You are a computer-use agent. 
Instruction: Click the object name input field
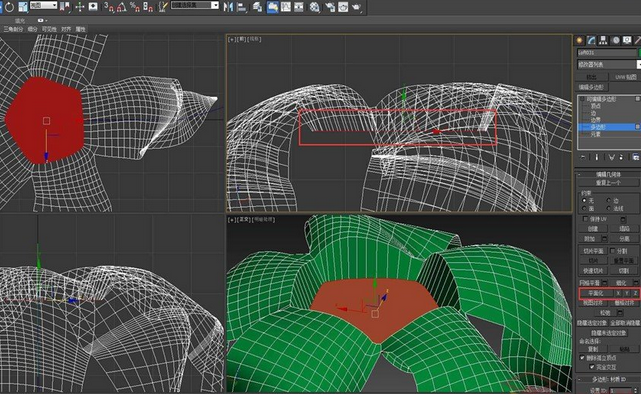pyautogui.click(x=607, y=53)
